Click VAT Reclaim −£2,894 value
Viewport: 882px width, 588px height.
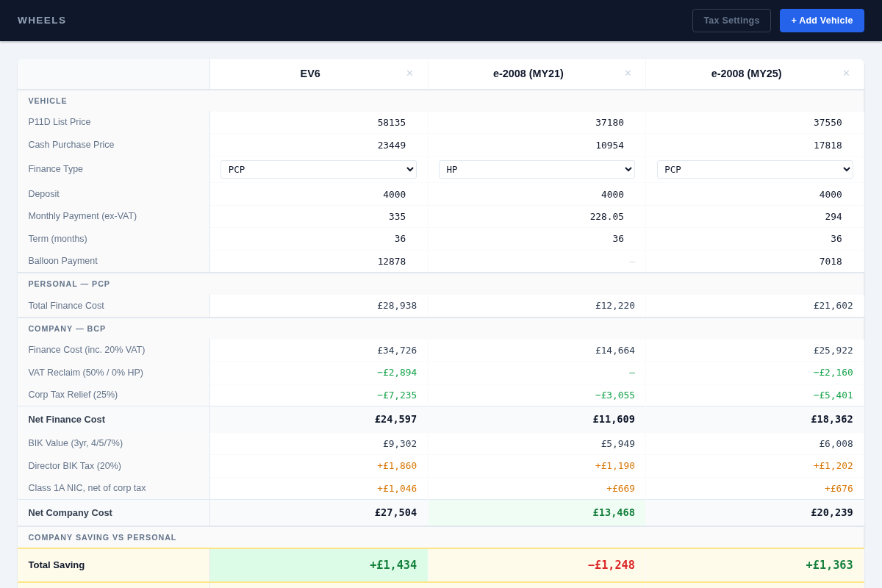point(397,373)
